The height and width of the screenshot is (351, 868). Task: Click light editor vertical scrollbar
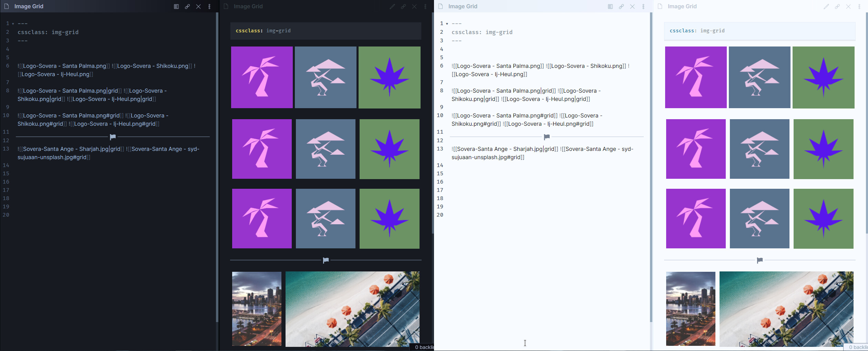point(651,167)
